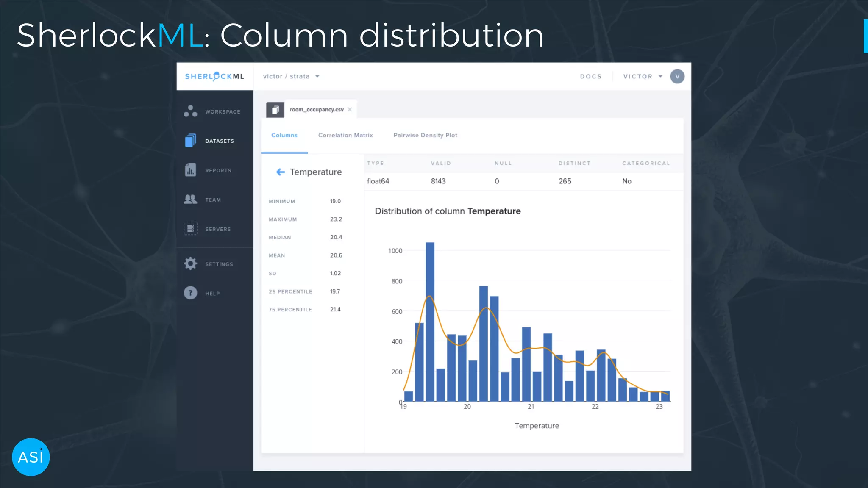The width and height of the screenshot is (868, 488).
Task: Switch to the Columns tab
Action: coord(284,135)
